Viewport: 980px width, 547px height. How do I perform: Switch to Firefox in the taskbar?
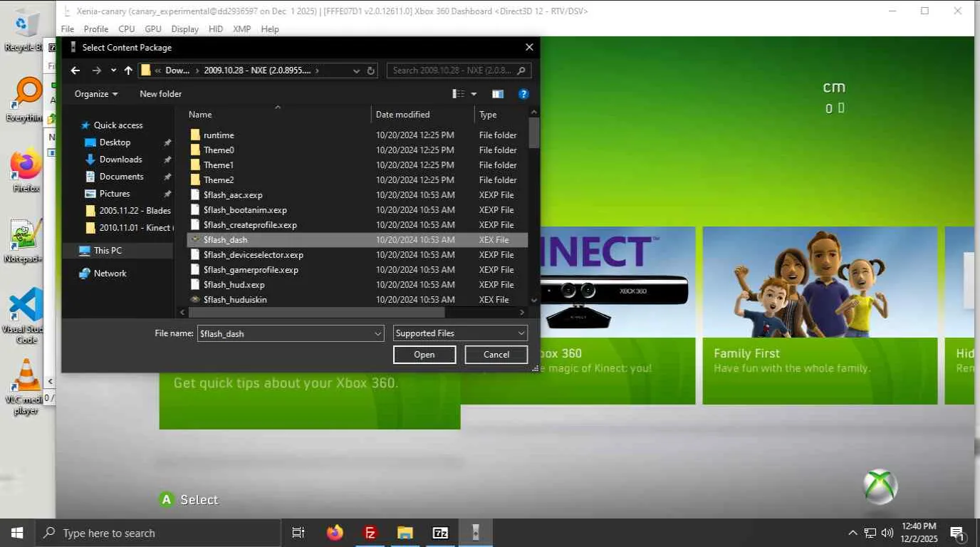point(335,533)
